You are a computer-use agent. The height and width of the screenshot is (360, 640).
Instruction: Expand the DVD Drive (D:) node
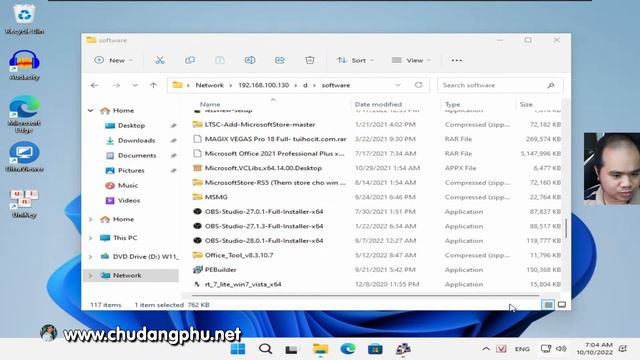pos(91,257)
